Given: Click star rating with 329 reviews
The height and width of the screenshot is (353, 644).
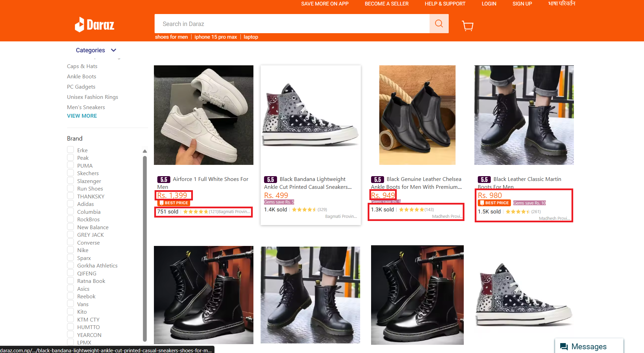Looking at the screenshot, I should [304, 210].
